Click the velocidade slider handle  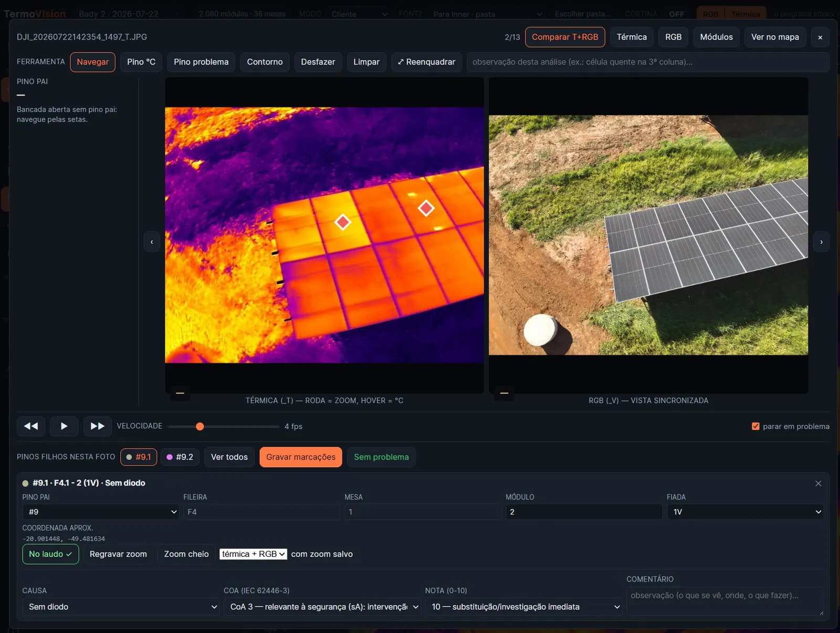[199, 427]
